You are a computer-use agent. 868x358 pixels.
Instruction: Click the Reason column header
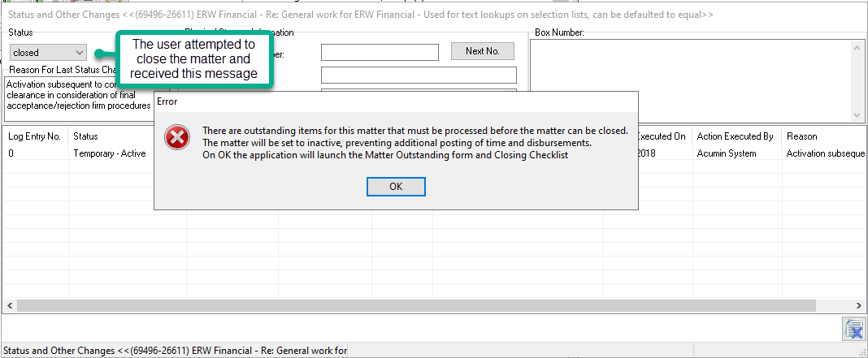824,136
